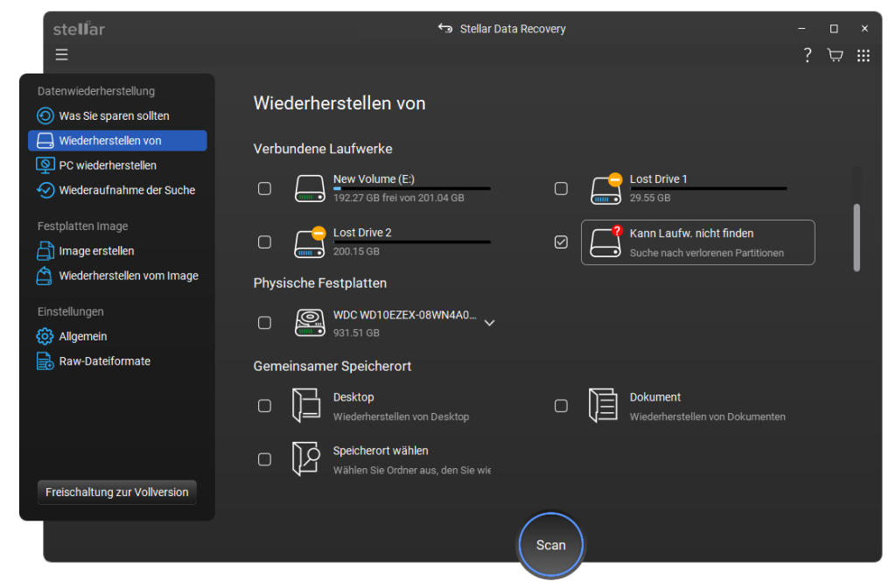Open Raw-Dateiformate settings

104,360
